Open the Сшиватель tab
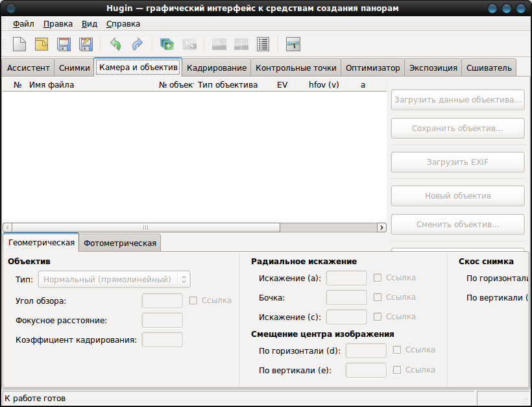532x407 pixels. point(489,68)
